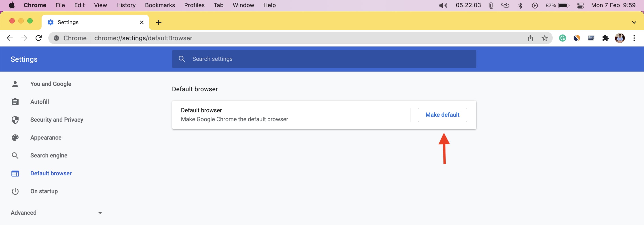Bookmark this page with the star icon
Screen dimensions: 644x225
pyautogui.click(x=544, y=38)
